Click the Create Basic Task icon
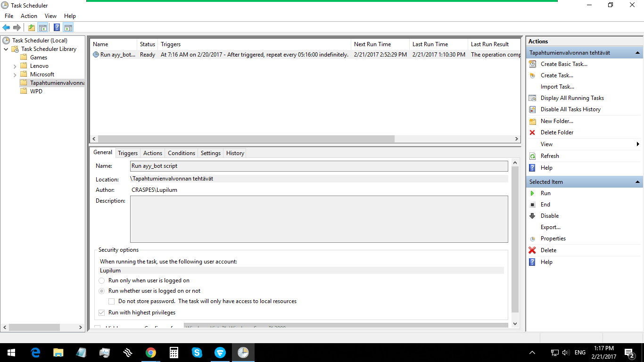The image size is (644, 362). [532, 64]
